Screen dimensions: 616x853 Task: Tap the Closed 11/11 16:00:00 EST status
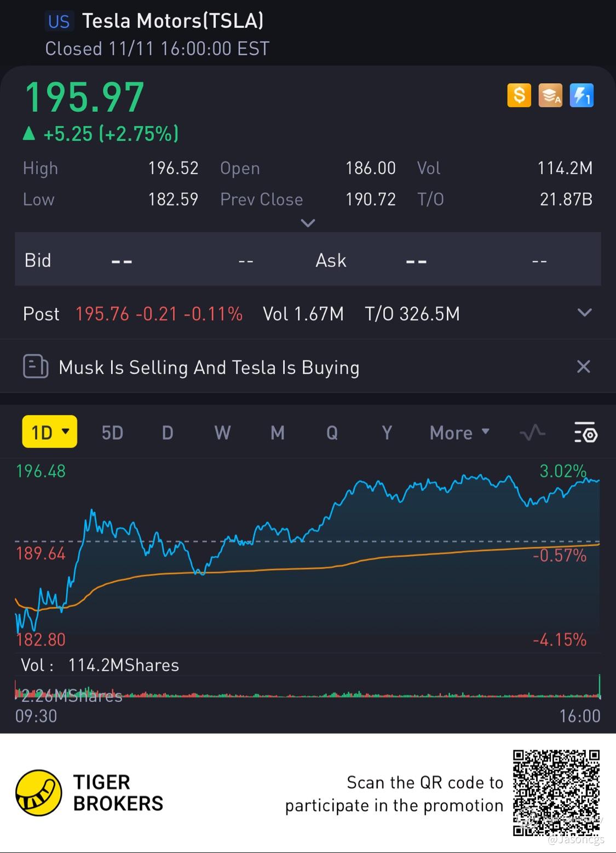click(x=157, y=49)
